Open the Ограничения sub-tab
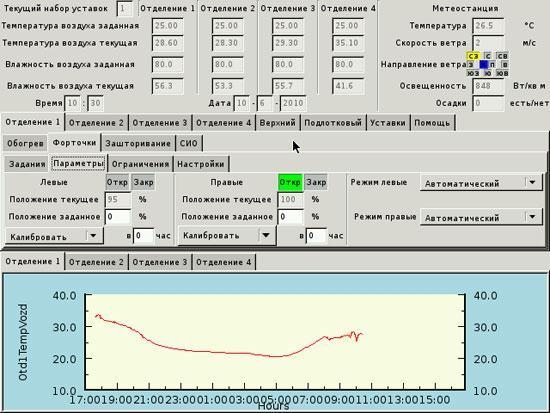 pyautogui.click(x=140, y=164)
